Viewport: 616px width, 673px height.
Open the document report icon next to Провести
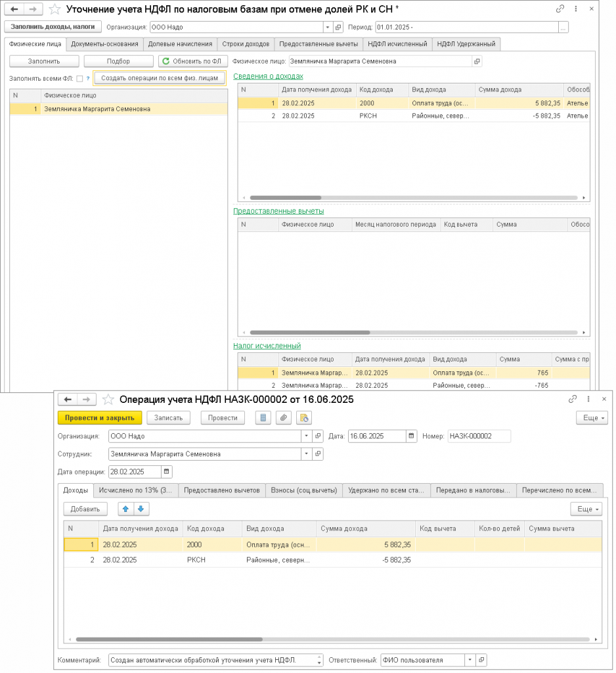263,417
